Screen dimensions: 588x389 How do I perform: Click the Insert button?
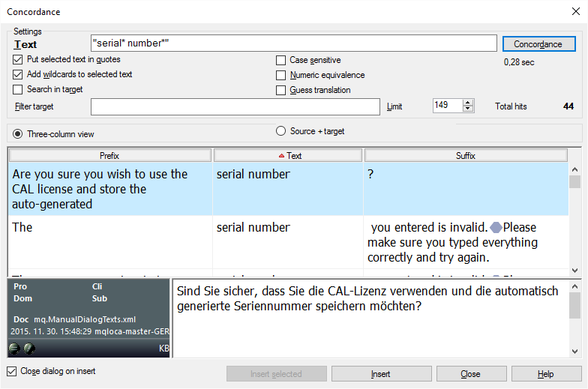381,373
